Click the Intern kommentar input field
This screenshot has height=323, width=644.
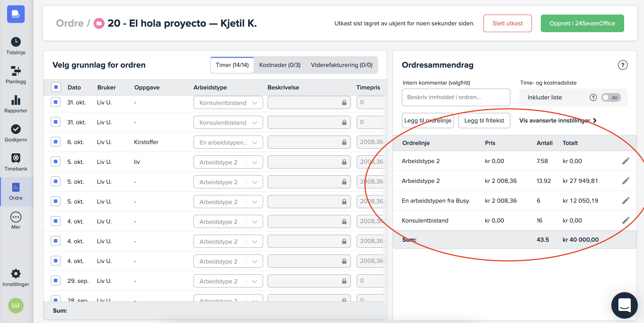[x=456, y=97]
